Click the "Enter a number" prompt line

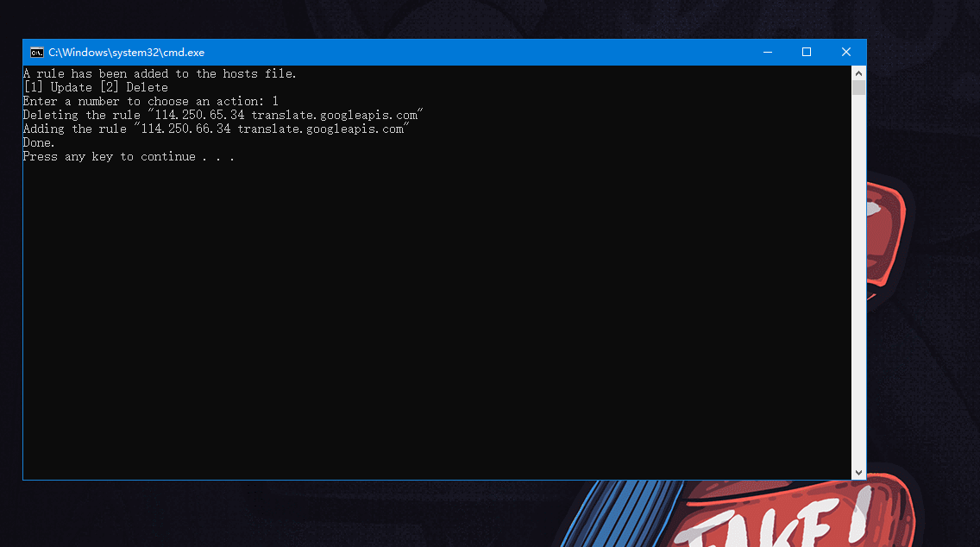point(150,102)
